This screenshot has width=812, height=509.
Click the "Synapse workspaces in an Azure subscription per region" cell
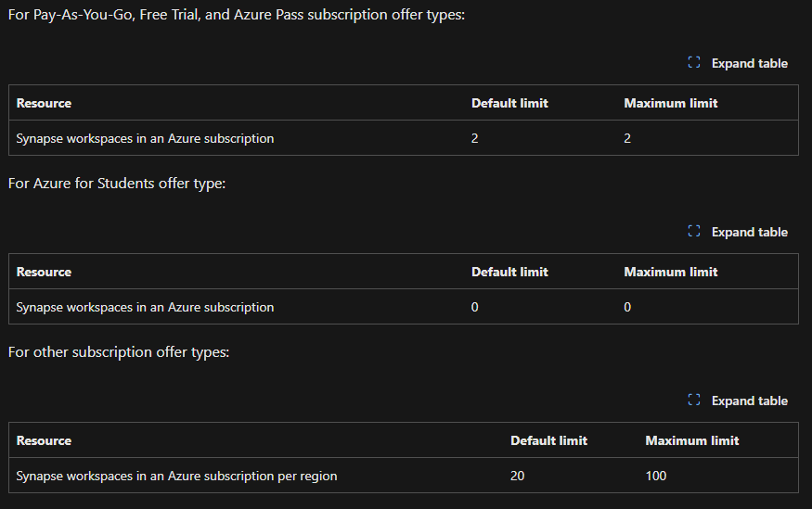[176, 476]
